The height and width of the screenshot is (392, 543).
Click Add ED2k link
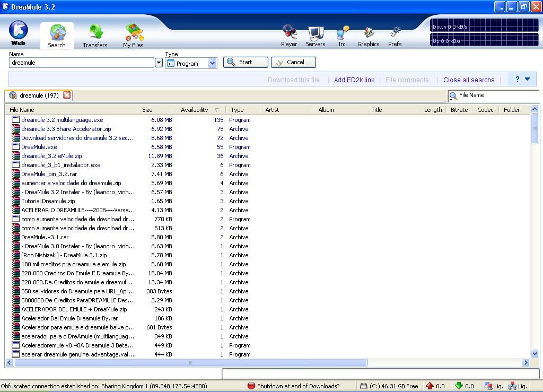pos(354,80)
